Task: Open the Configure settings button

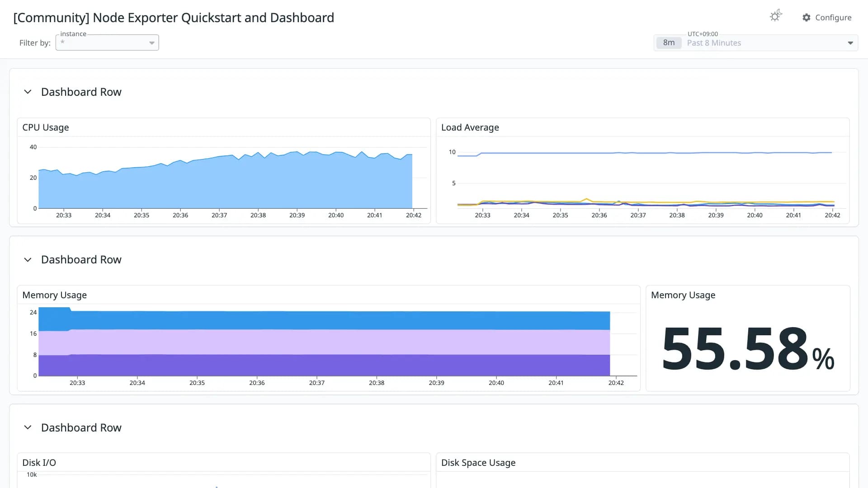Action: tap(827, 17)
